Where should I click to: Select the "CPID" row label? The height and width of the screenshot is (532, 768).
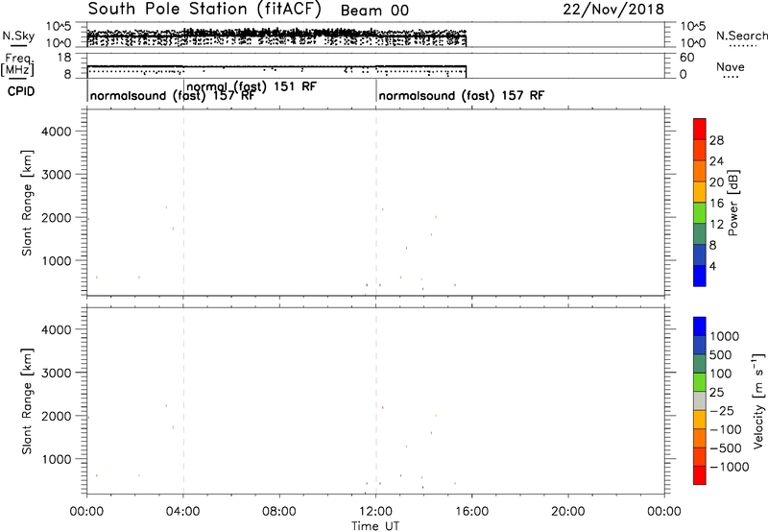click(x=21, y=91)
